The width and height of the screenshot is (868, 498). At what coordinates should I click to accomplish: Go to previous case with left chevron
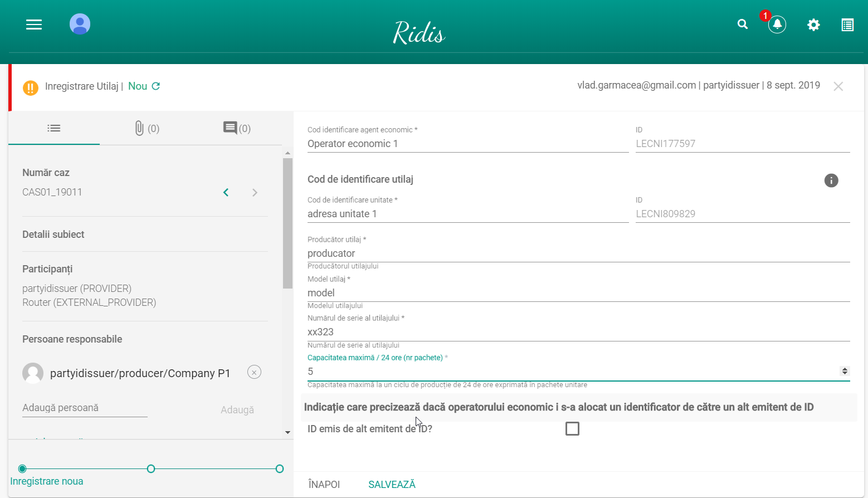226,192
